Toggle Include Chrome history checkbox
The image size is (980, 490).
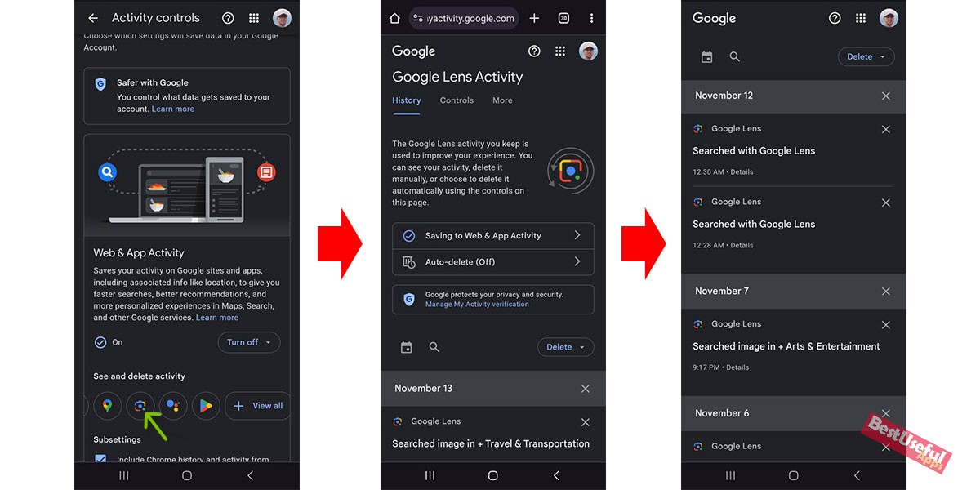pos(100,461)
